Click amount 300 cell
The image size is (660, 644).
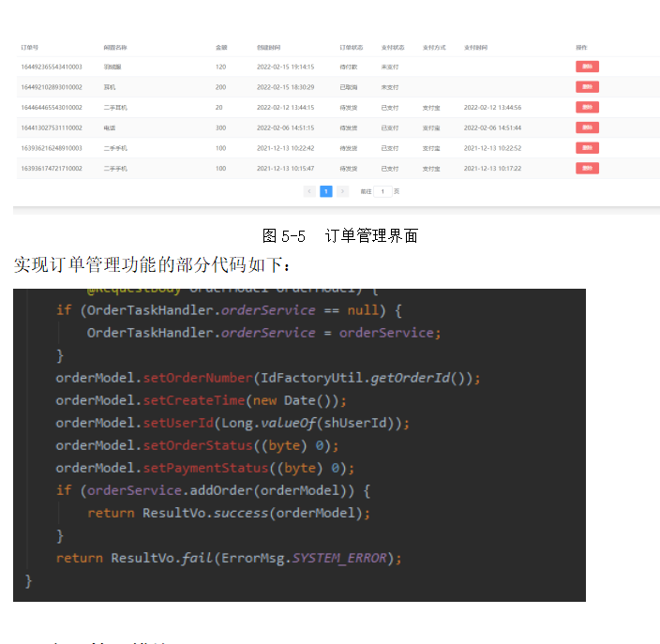pyautogui.click(x=220, y=127)
